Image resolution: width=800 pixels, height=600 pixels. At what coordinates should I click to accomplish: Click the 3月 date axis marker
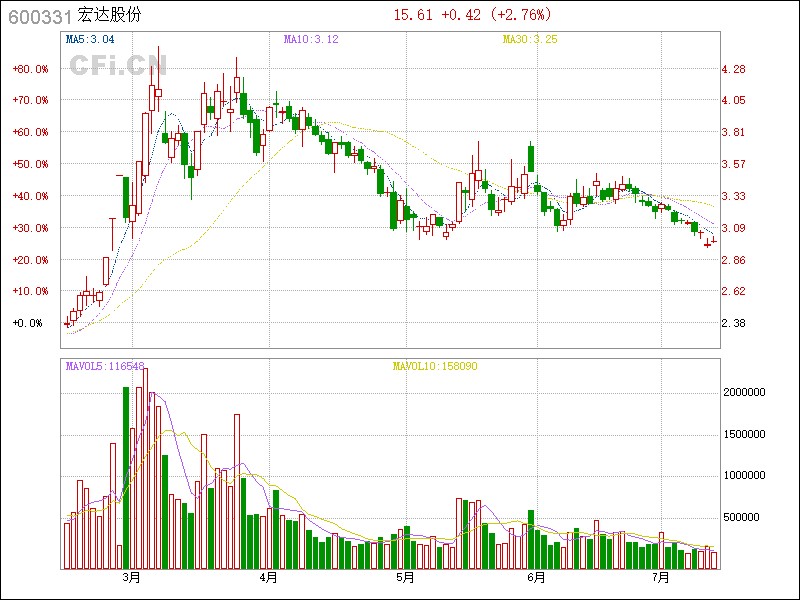point(131,577)
